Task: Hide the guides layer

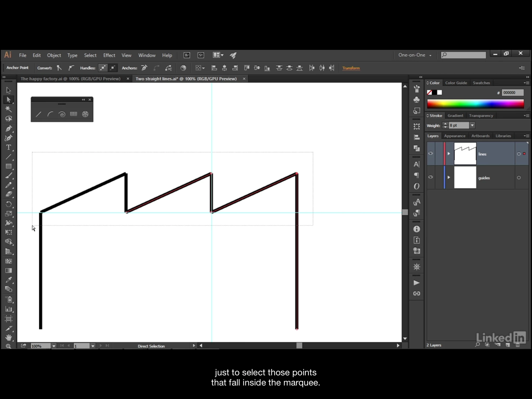Action: click(431, 177)
